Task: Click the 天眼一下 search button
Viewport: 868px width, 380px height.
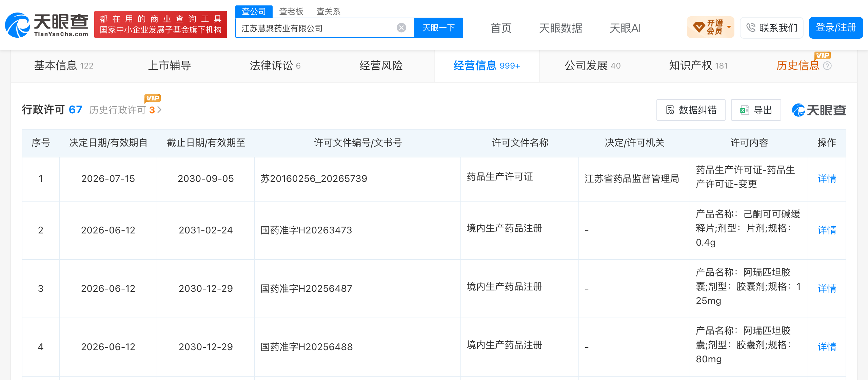Action: point(439,28)
